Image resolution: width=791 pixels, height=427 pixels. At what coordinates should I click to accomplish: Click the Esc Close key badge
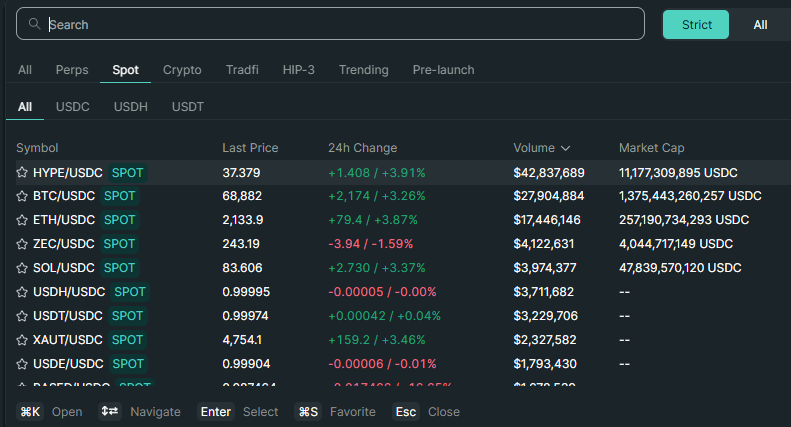click(x=406, y=412)
